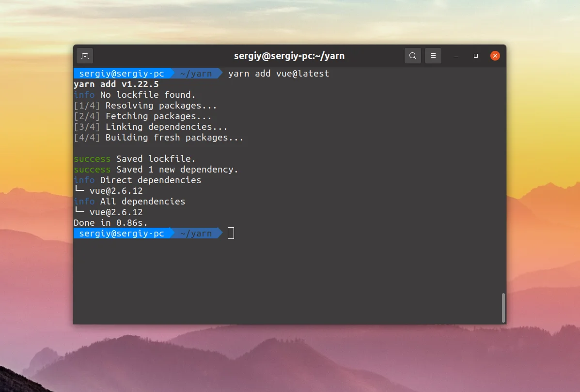
Task: Click the line yarn add v1.22.5
Action: [116, 84]
